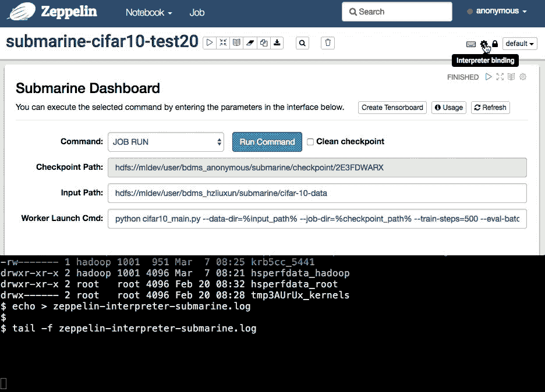Open paragraph settings gear
This screenshot has width=545, height=392.
pos(523,77)
